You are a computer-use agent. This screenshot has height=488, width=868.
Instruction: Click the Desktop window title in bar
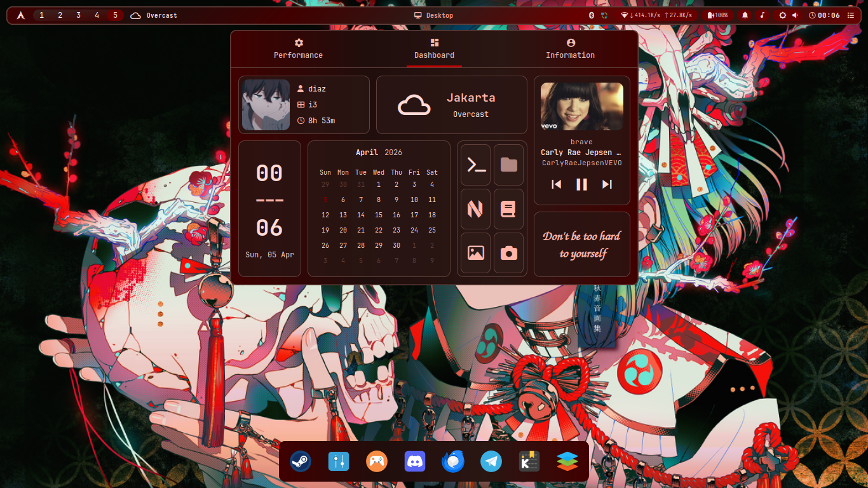coord(434,15)
